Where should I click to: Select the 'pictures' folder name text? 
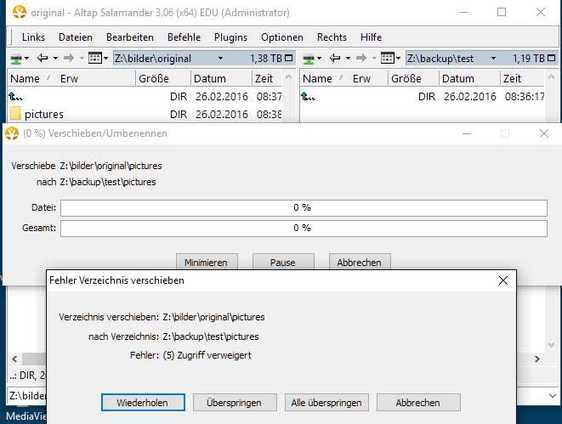coord(44,114)
